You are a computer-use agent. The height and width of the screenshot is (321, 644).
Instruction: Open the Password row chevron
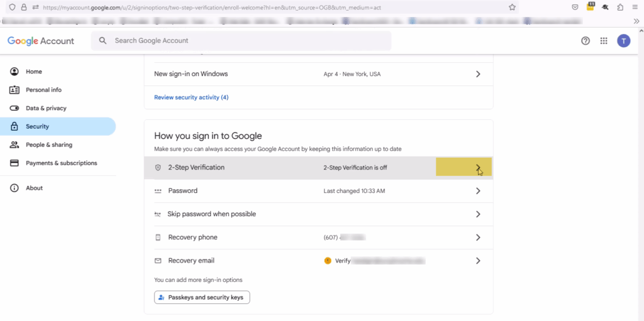coord(478,191)
